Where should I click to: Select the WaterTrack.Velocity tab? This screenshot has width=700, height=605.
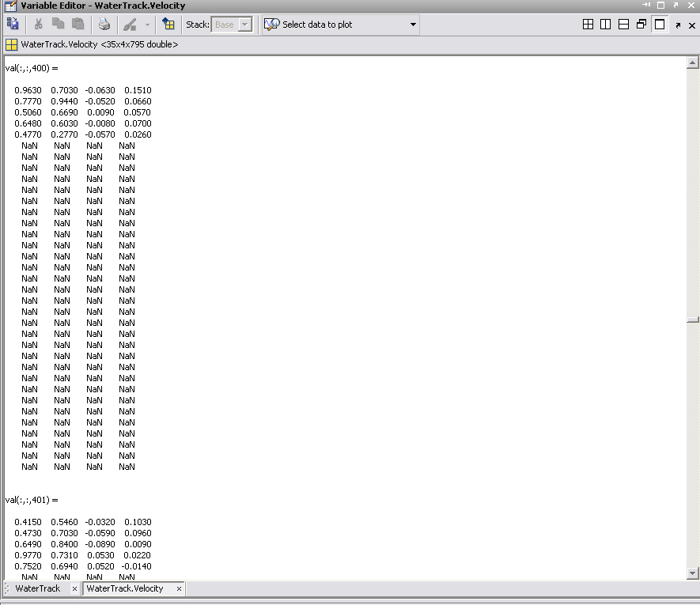[x=125, y=588]
